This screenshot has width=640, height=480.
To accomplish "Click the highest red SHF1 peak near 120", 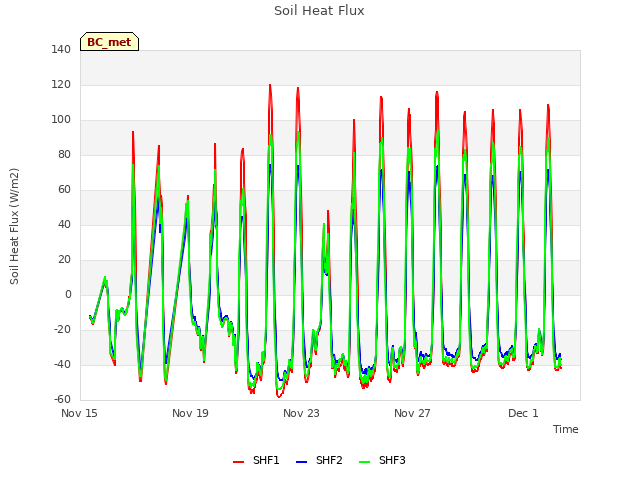I will 270,85.
